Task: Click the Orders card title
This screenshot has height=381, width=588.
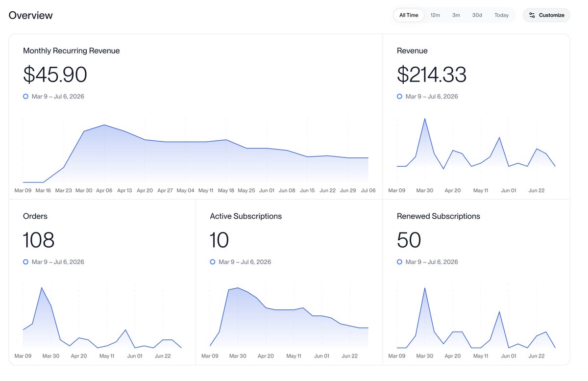Action: click(35, 216)
